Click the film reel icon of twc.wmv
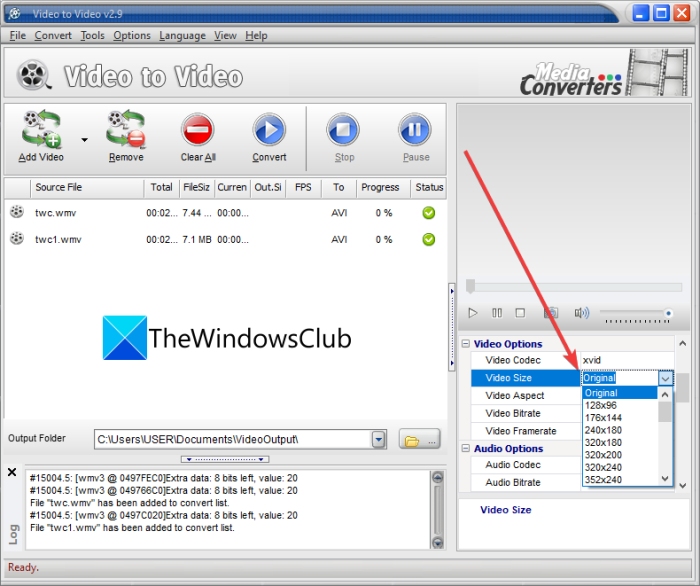The height and width of the screenshot is (586, 700). coord(17,212)
